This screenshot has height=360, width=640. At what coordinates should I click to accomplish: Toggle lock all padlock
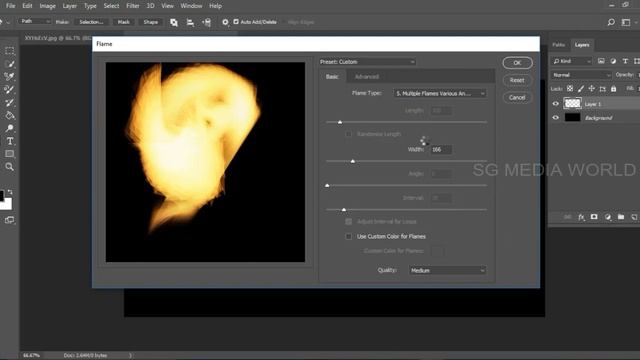click(613, 89)
